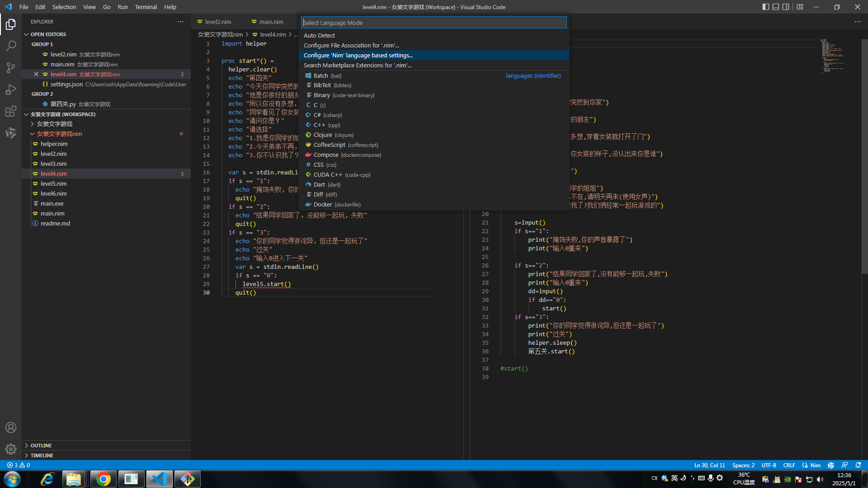This screenshot has height=488, width=868.
Task: Click errors and warnings status indicator
Action: pos(19,465)
